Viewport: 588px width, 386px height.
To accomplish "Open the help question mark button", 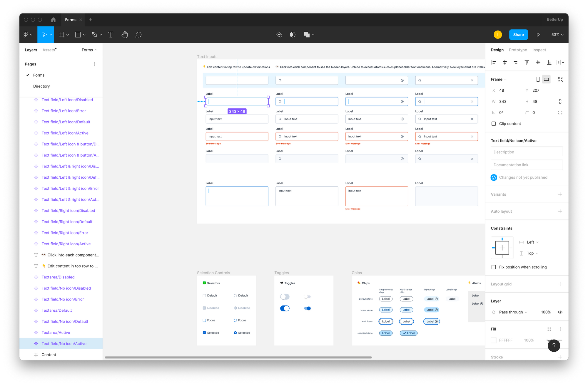I will (554, 345).
